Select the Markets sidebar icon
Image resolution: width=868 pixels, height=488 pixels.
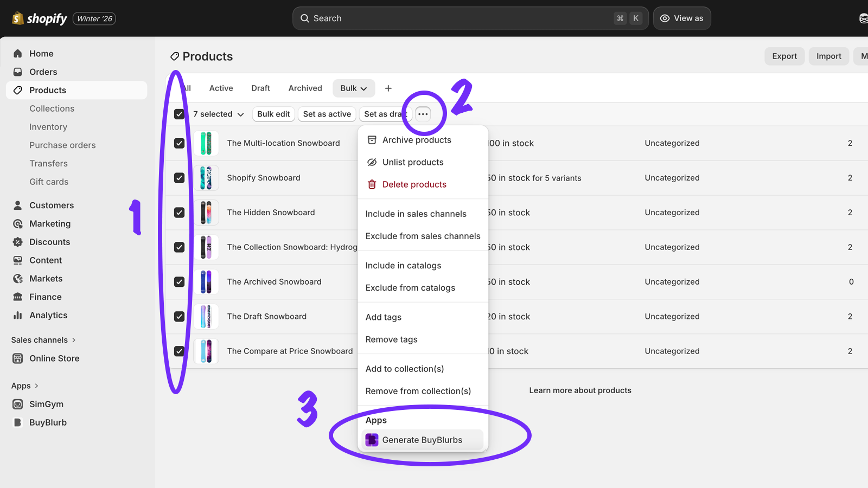coord(17,278)
